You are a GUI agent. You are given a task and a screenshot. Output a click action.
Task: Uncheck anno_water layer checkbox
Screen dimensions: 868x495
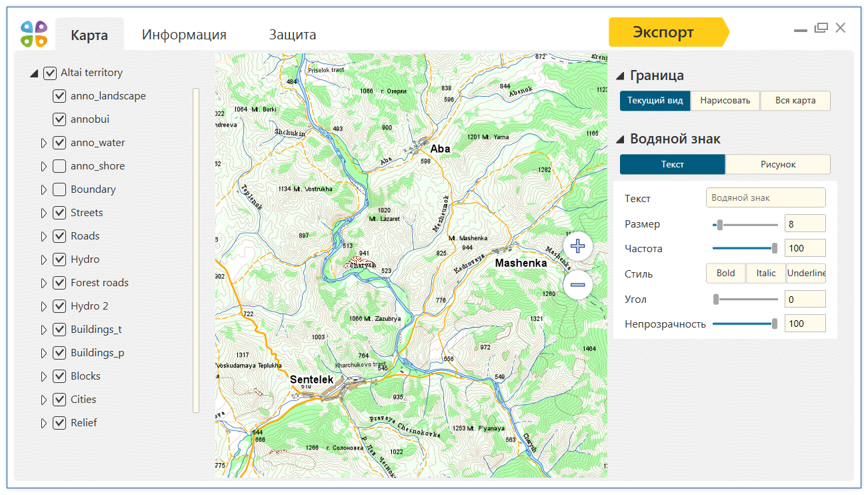coord(59,143)
